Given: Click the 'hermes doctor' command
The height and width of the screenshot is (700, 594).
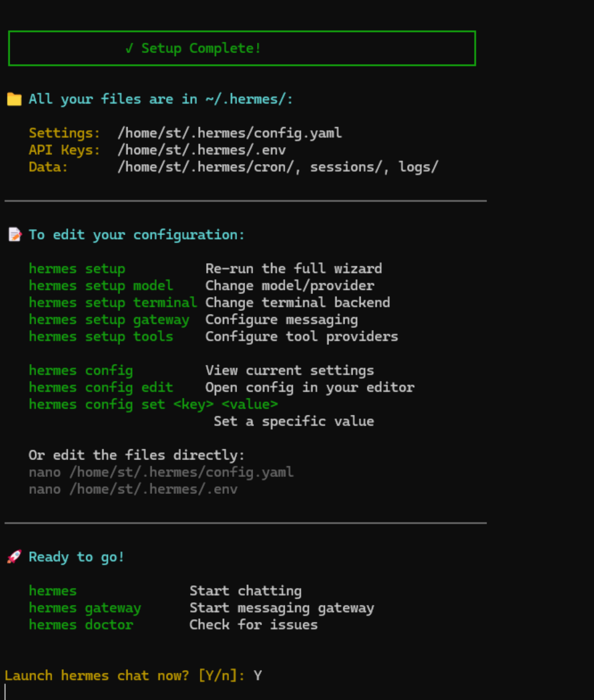Looking at the screenshot, I should 81,625.
